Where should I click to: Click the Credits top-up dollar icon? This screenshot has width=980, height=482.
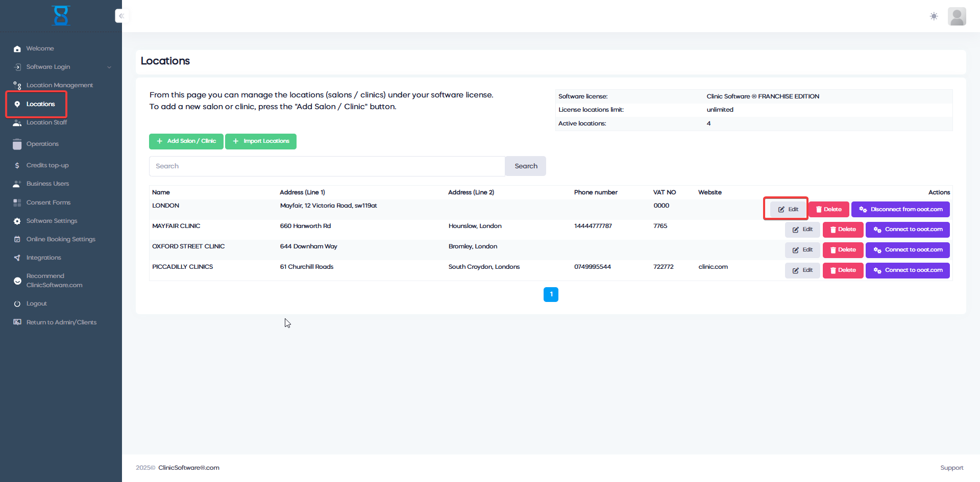[17, 165]
